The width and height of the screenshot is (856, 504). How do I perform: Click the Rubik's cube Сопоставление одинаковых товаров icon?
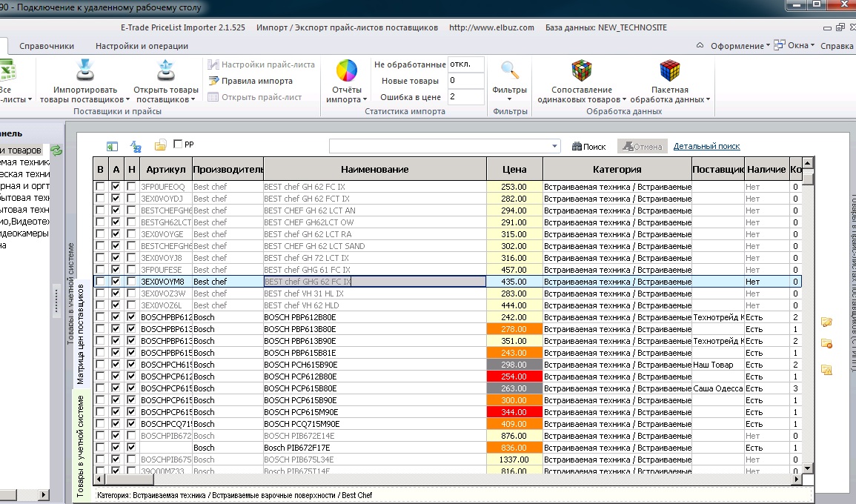tap(581, 70)
